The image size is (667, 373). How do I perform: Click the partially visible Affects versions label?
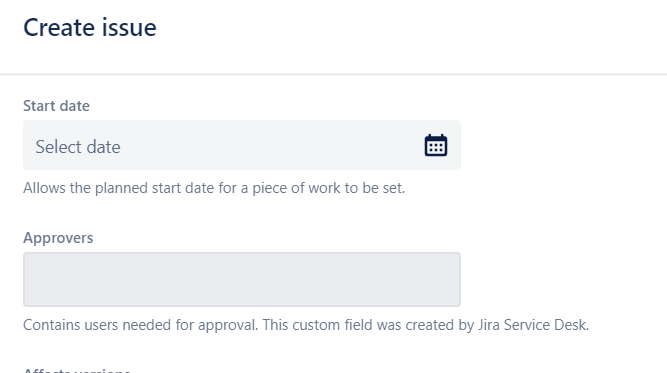(77, 370)
